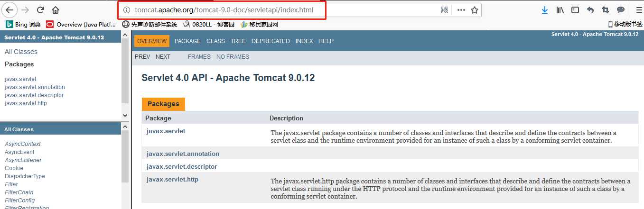The width and height of the screenshot is (644, 209).
Task: Open AsyncListener class link
Action: click(23, 160)
